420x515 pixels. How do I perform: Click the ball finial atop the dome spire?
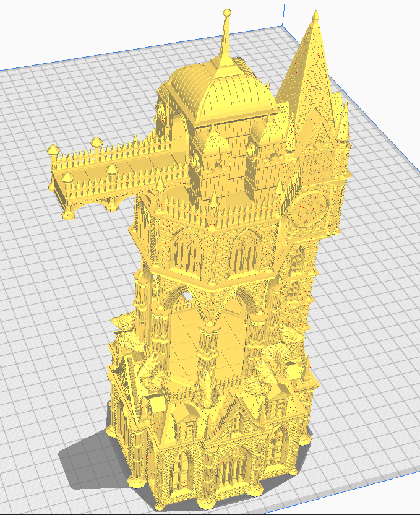(227, 12)
